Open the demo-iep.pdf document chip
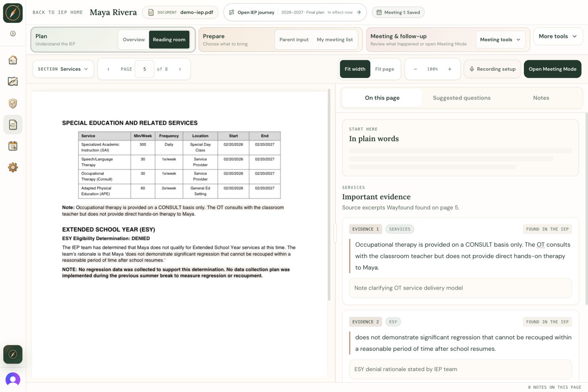588x392 pixels. pos(180,12)
